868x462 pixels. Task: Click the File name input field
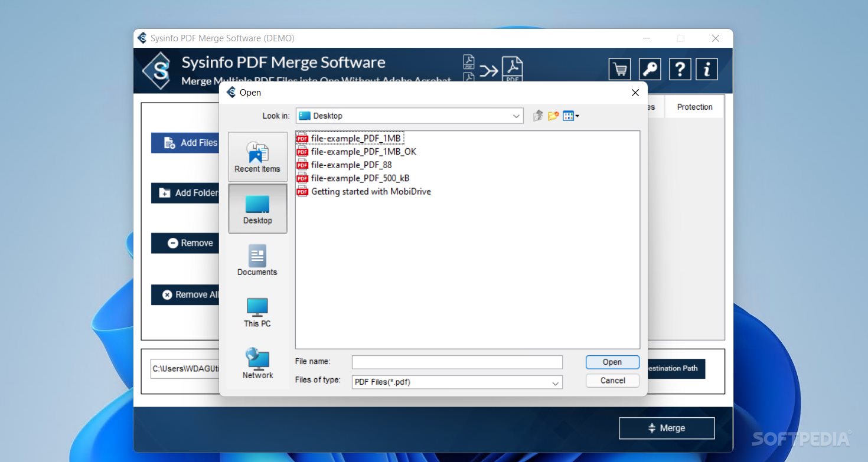coord(457,362)
